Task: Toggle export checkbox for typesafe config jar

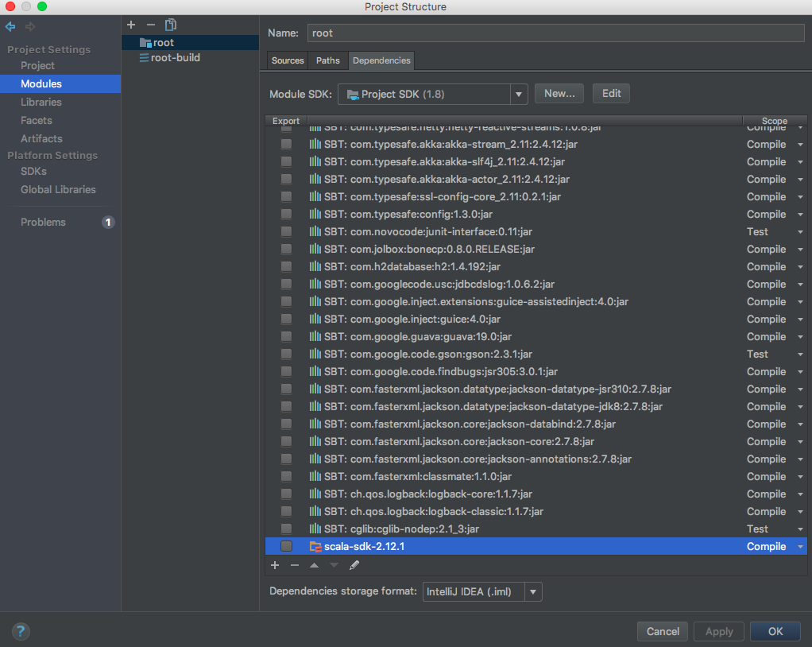Action: 286,214
